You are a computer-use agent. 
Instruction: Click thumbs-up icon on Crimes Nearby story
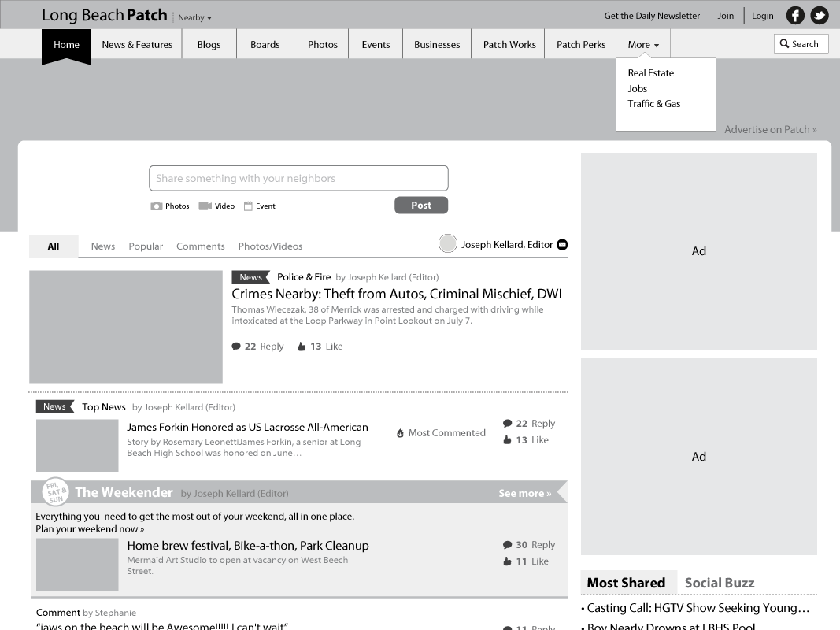(302, 346)
